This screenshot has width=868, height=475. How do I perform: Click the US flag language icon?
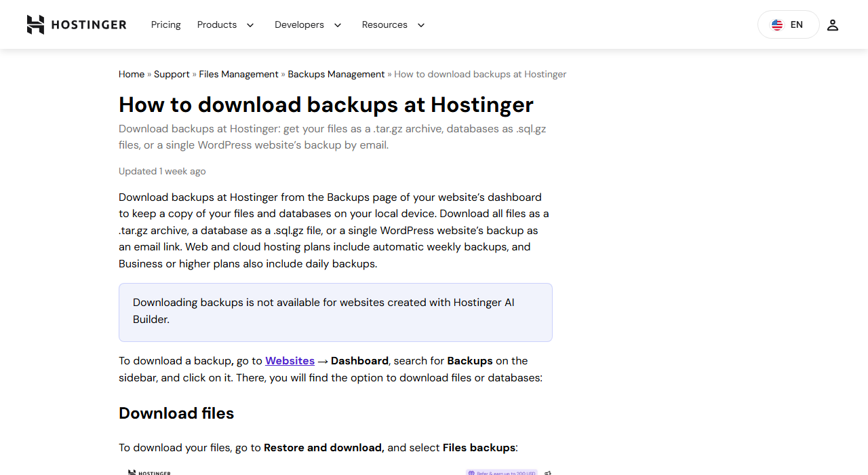coord(777,25)
